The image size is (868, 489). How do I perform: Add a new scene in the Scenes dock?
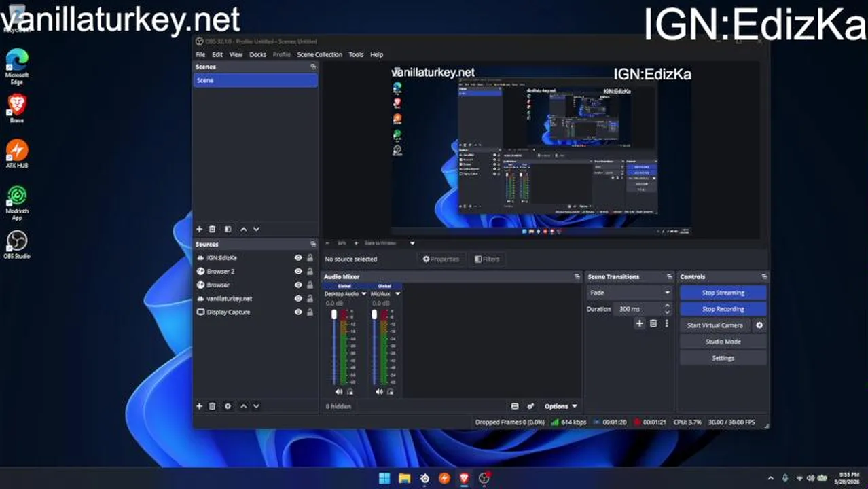click(x=199, y=230)
